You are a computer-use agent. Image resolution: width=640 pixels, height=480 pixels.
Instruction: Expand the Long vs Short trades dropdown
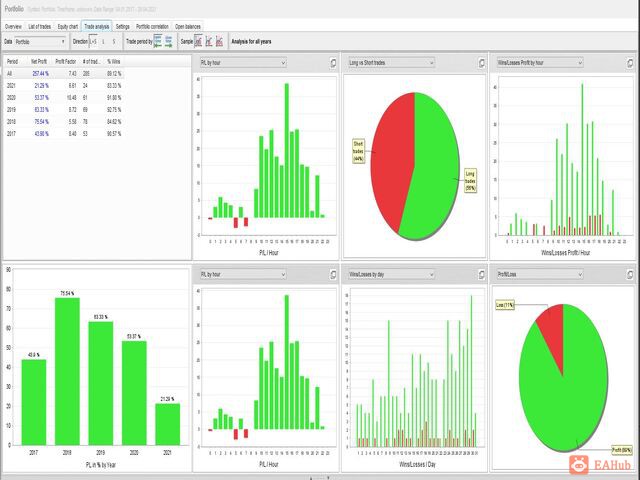391,63
